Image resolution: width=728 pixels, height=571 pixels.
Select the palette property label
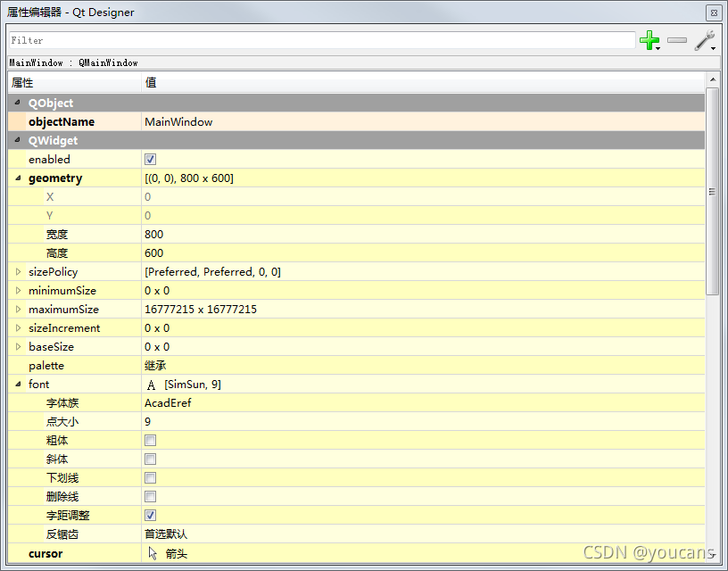click(46, 366)
